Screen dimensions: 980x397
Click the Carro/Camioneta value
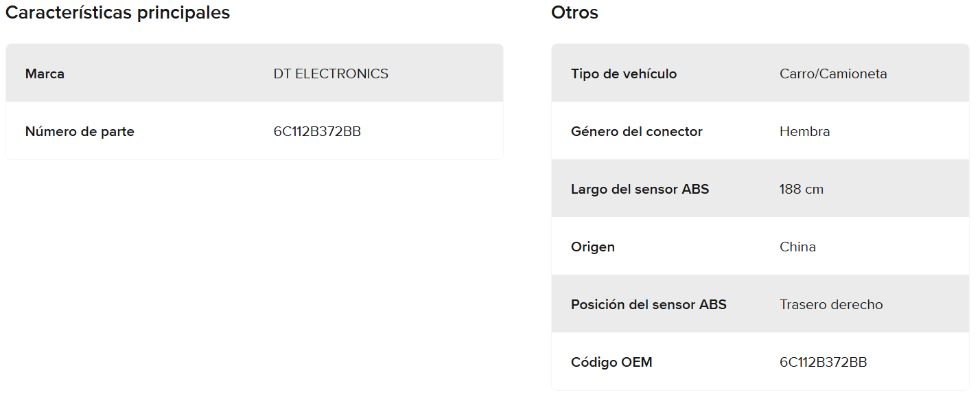(x=833, y=73)
